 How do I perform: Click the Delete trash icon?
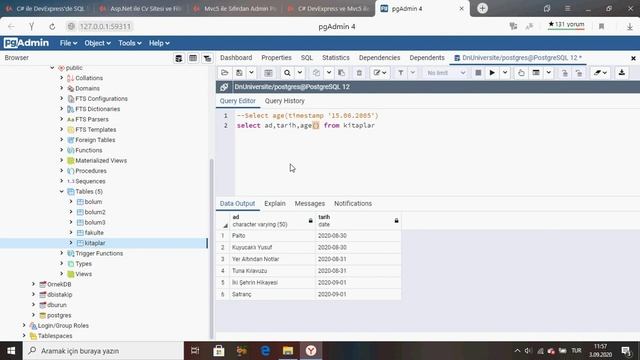click(x=359, y=73)
